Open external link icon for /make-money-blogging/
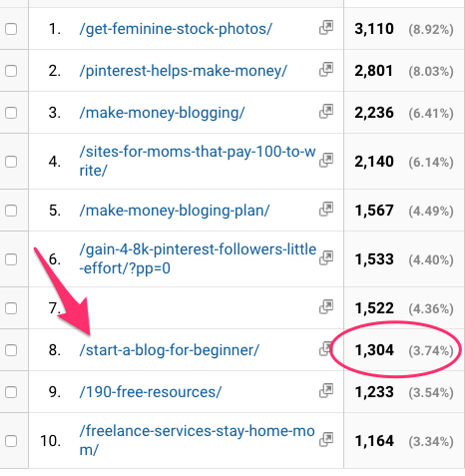This screenshot has width=465, height=476. click(326, 112)
